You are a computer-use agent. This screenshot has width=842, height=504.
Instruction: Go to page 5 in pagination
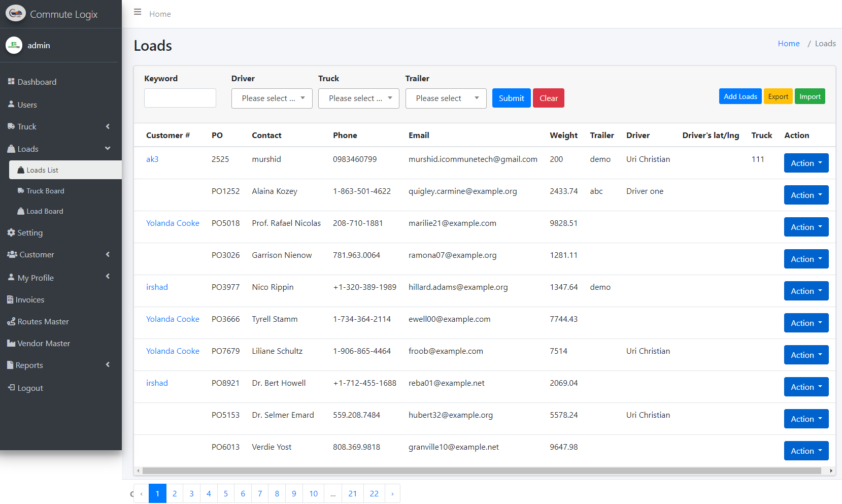[x=226, y=493]
